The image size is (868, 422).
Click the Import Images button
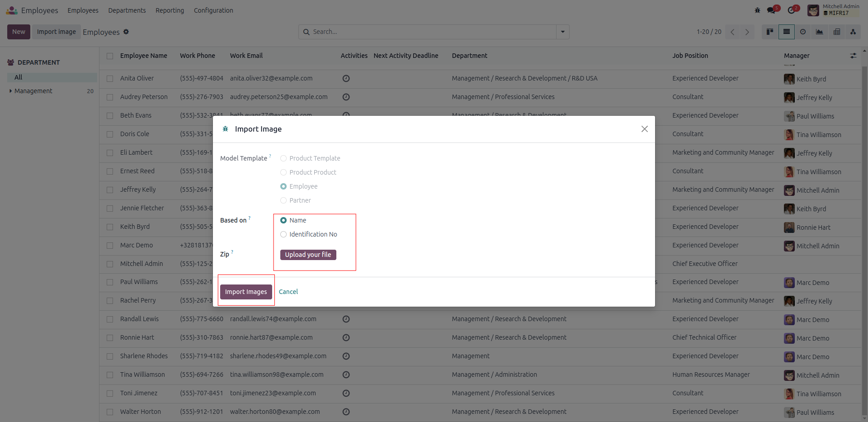point(246,292)
